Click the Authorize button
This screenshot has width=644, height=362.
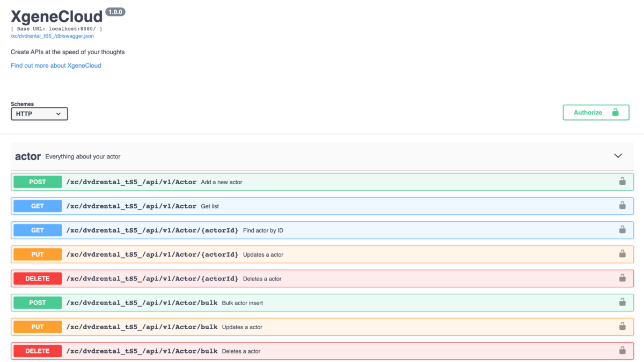point(596,113)
